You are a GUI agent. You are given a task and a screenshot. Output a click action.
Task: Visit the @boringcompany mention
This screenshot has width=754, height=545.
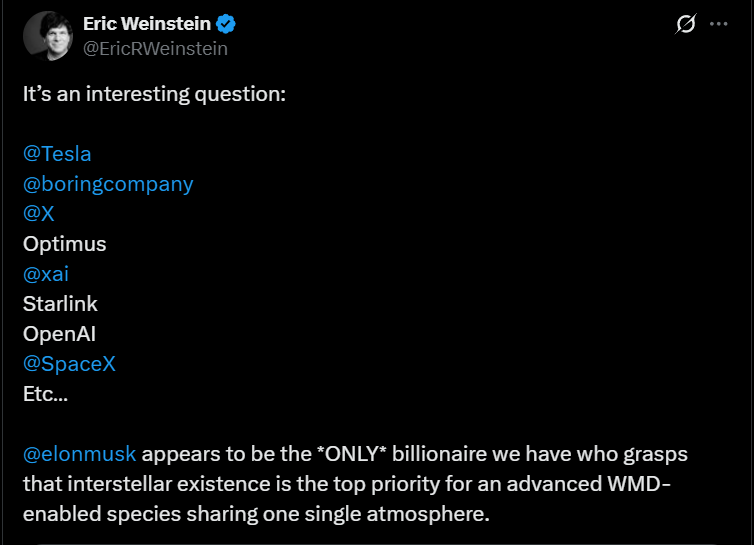click(x=108, y=184)
